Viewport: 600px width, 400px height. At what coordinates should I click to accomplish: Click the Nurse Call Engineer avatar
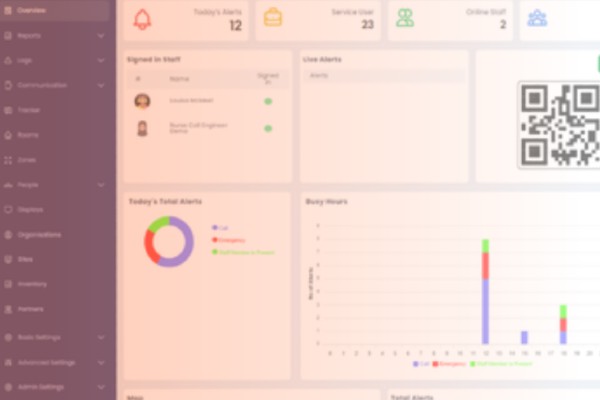click(x=142, y=129)
